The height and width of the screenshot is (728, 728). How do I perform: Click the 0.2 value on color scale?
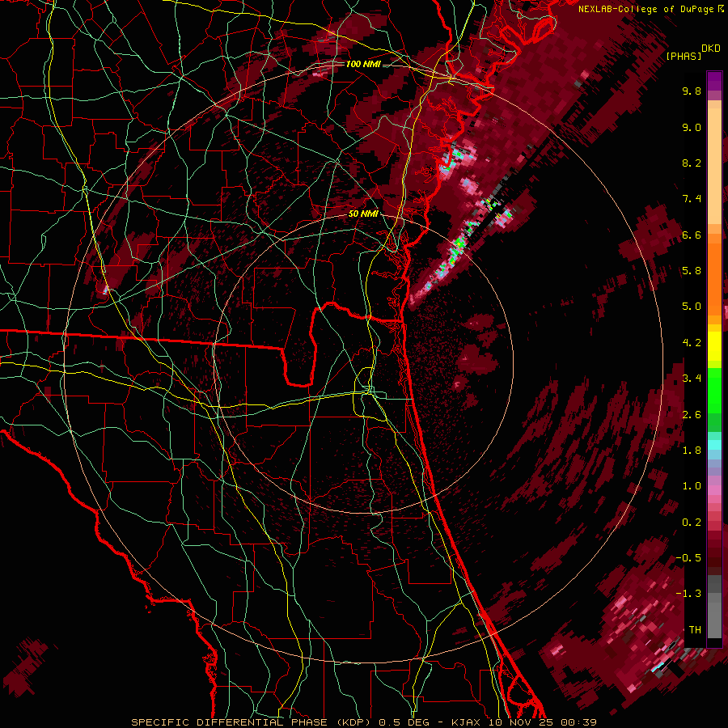[692, 523]
